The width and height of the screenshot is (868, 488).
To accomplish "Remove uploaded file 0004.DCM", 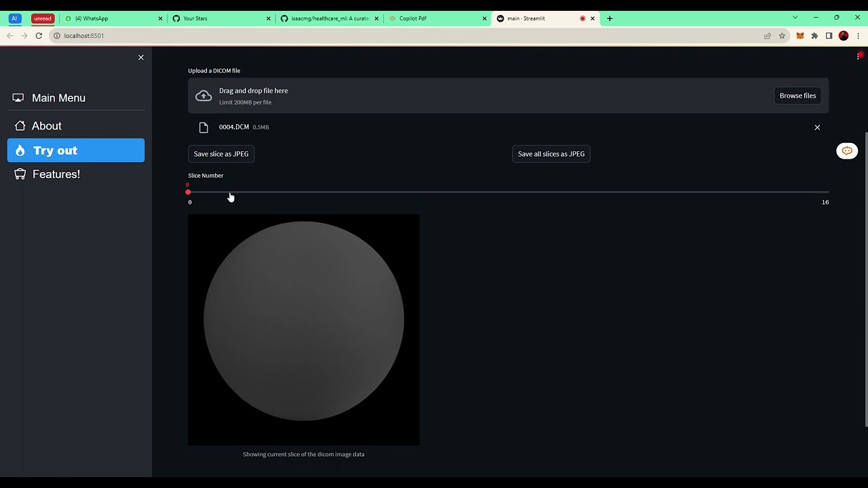I will [x=817, y=127].
